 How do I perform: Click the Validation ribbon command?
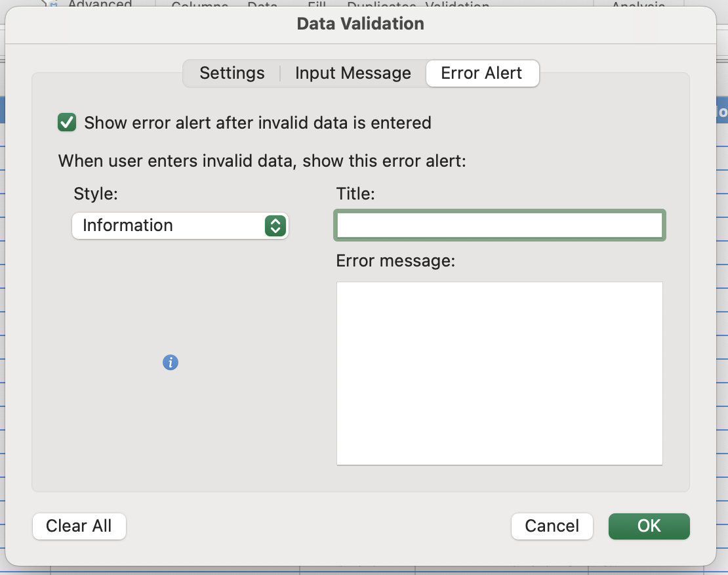(x=457, y=5)
